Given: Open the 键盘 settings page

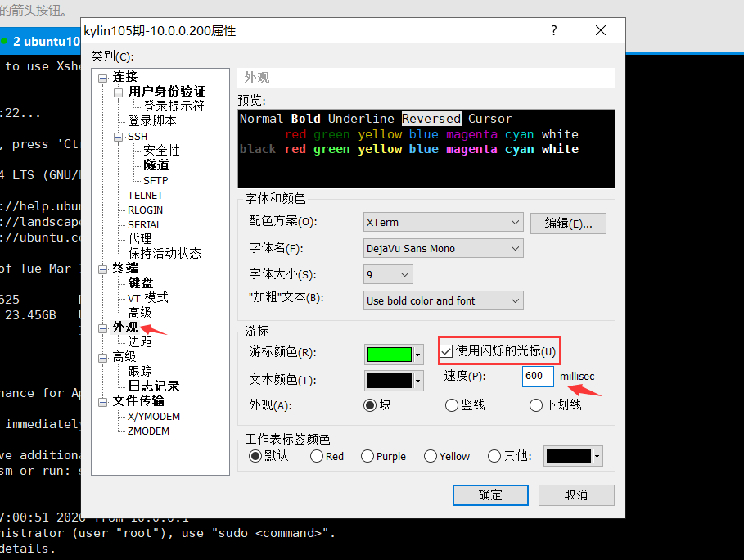Looking at the screenshot, I should [141, 282].
